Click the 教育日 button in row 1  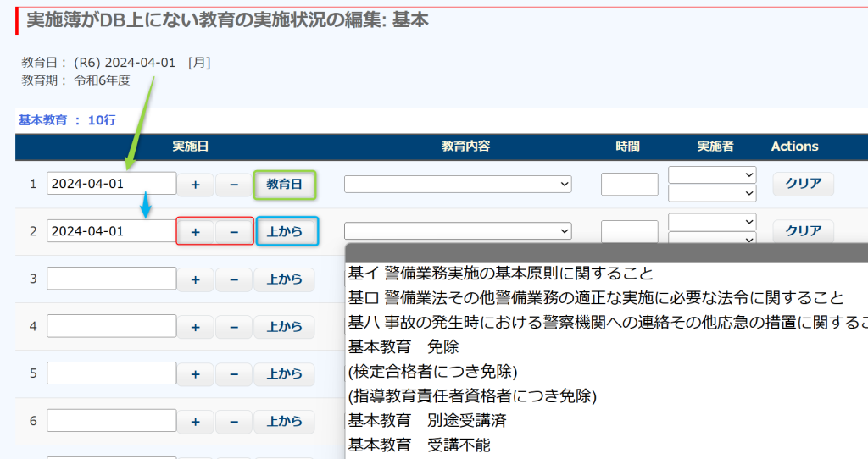click(285, 184)
